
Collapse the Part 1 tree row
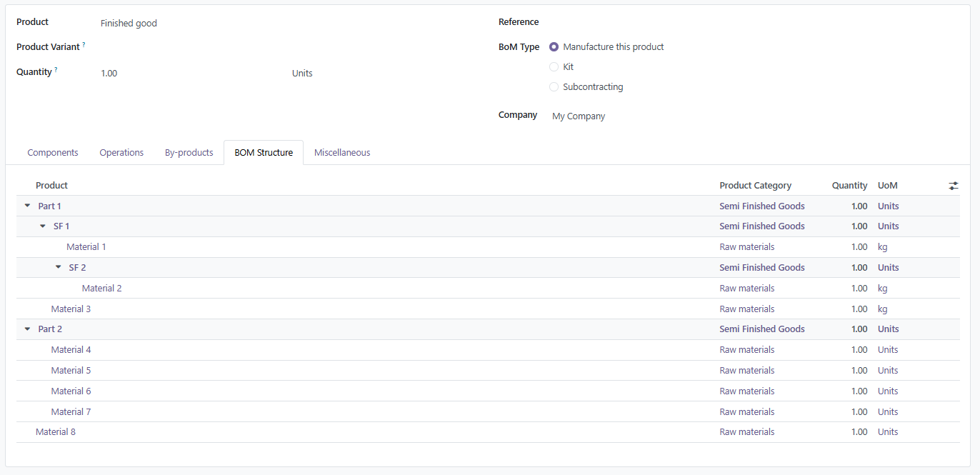click(x=27, y=206)
